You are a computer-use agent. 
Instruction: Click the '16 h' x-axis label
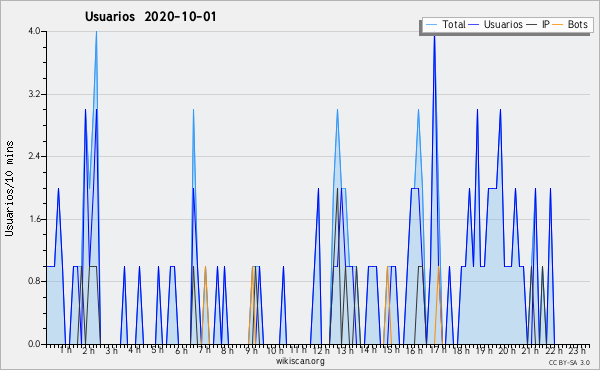coord(414,351)
